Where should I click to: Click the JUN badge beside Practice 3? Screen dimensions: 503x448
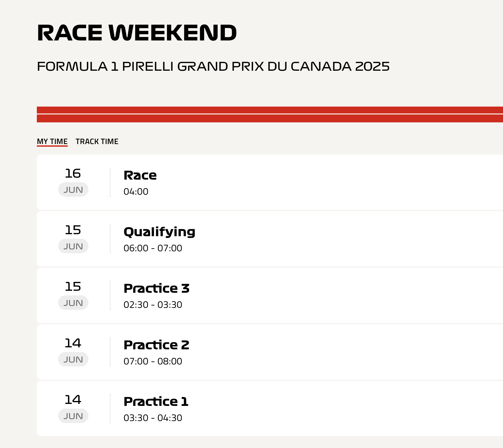pyautogui.click(x=73, y=303)
